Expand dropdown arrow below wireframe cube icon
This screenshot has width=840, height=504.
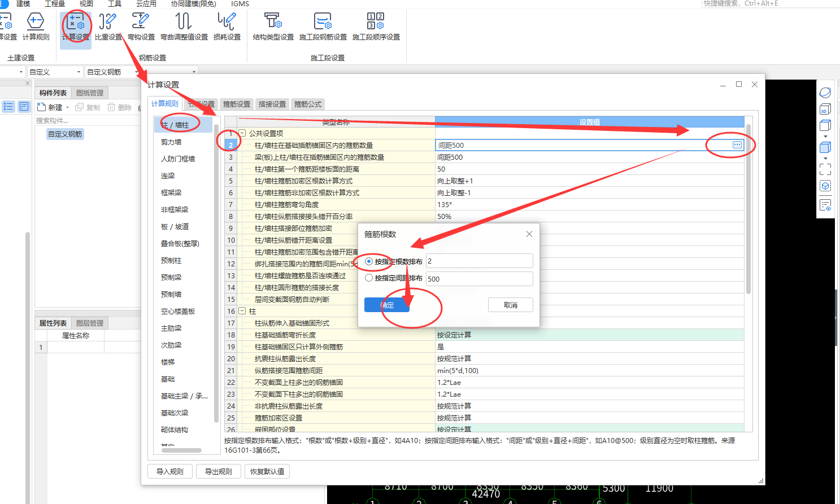(825, 137)
